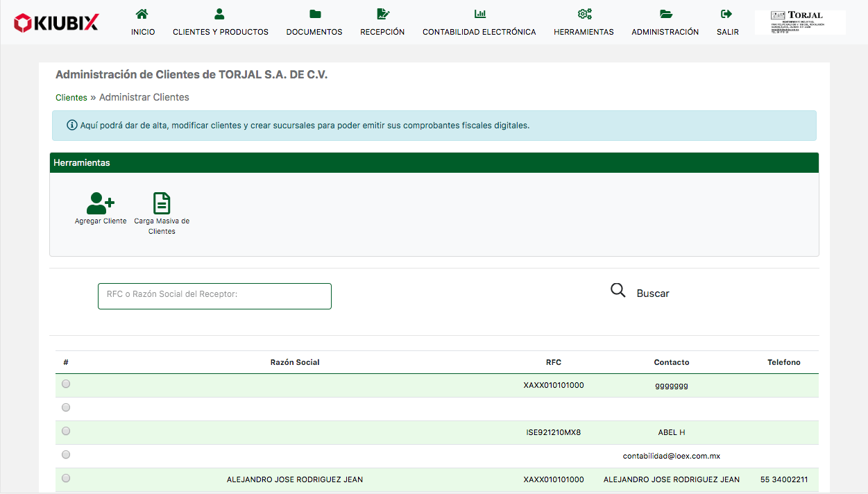Open Clientes y Productos person icon
Viewport: 868px width, 494px height.
[220, 14]
